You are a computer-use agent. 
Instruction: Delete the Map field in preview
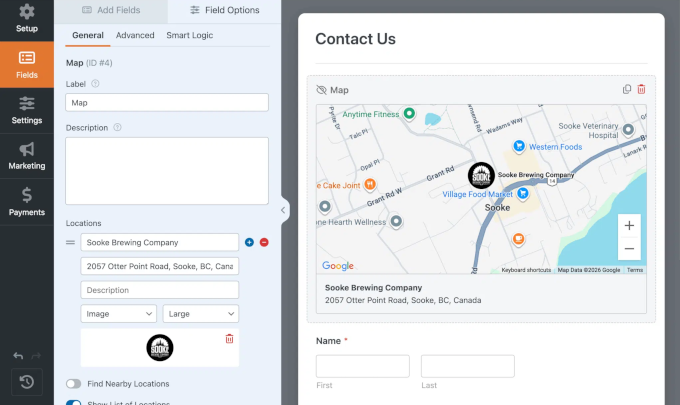click(641, 89)
